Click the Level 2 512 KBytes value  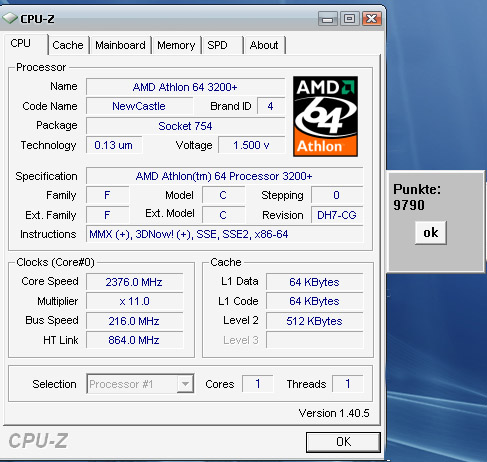(314, 321)
